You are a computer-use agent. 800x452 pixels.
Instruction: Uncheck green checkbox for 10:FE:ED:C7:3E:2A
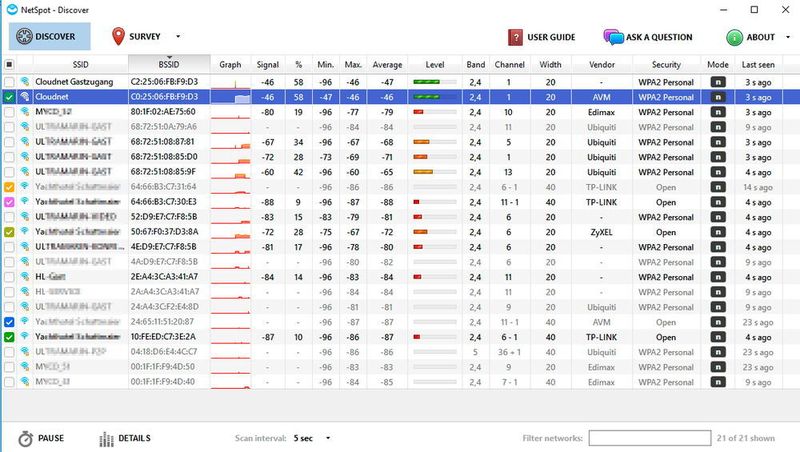pos(9,337)
